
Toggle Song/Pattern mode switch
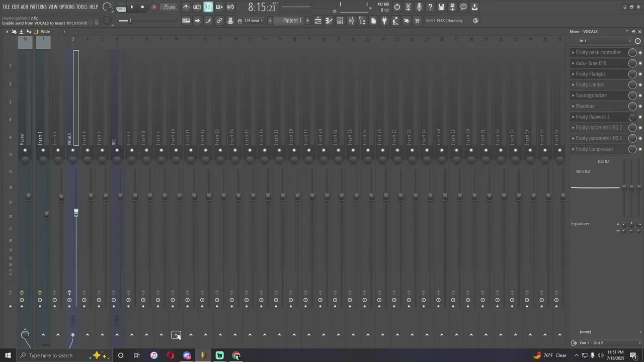coord(121,8)
